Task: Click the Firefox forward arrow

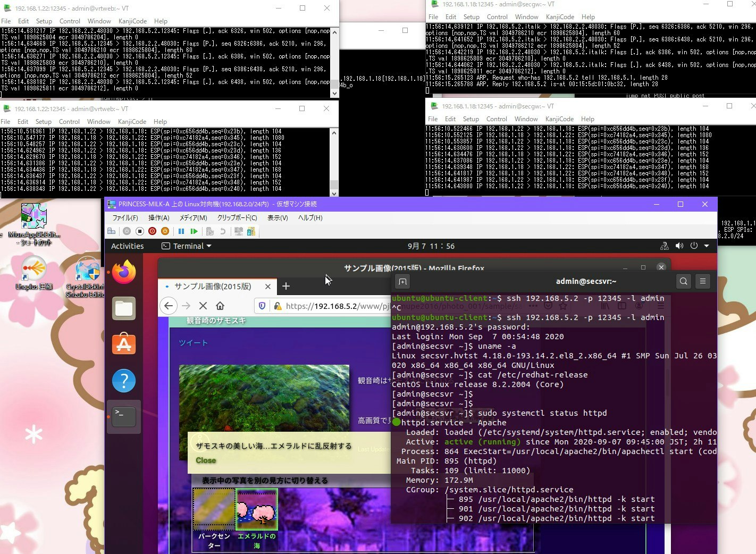Action: coord(186,306)
